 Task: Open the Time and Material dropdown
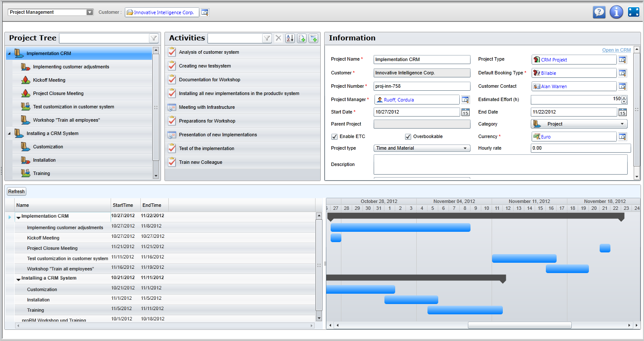[x=422, y=148]
